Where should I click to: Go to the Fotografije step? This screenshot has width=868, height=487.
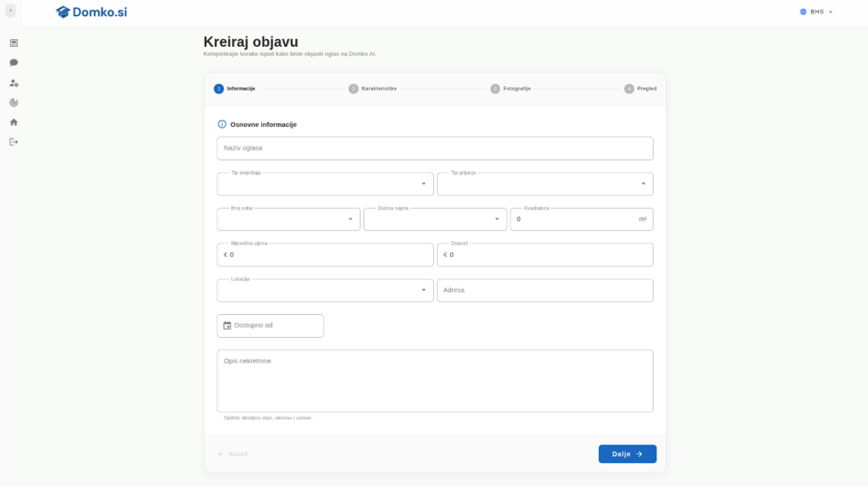(x=511, y=89)
